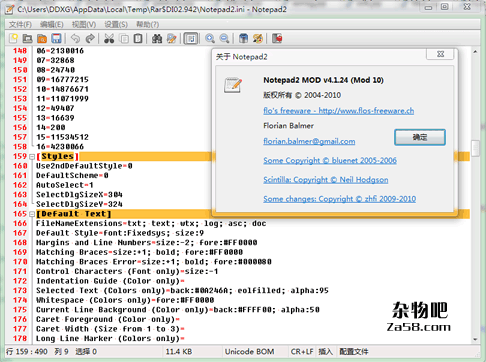The width and height of the screenshot is (486, 362).
Task: Click the Exit toolbar icon with red arrow
Action: (277, 39)
